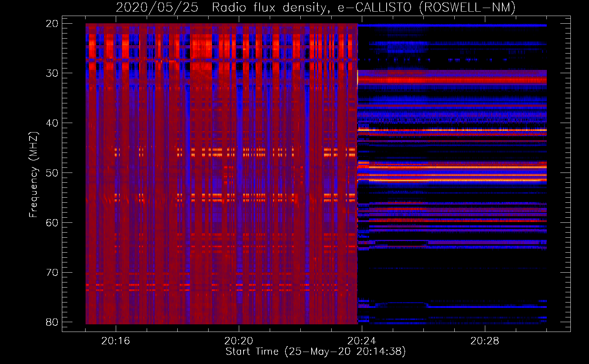Image resolution: width=589 pixels, height=364 pixels.
Task: Click the 20:16 time tick label
Action: (x=116, y=341)
